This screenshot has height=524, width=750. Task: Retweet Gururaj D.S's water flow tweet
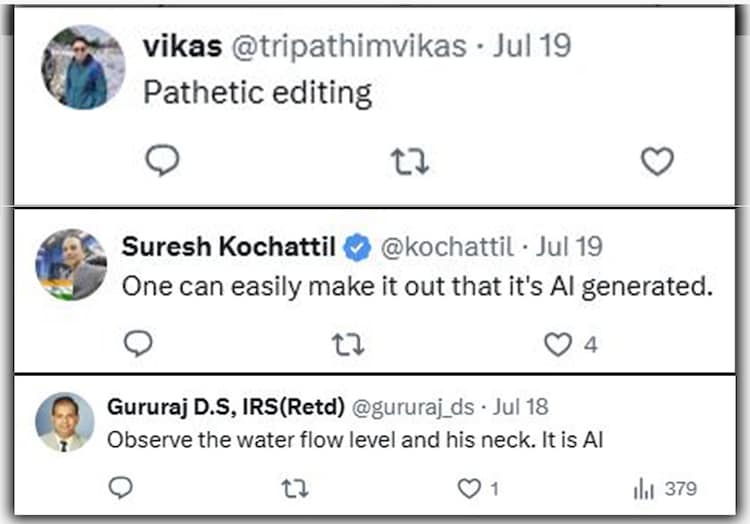pos(294,488)
